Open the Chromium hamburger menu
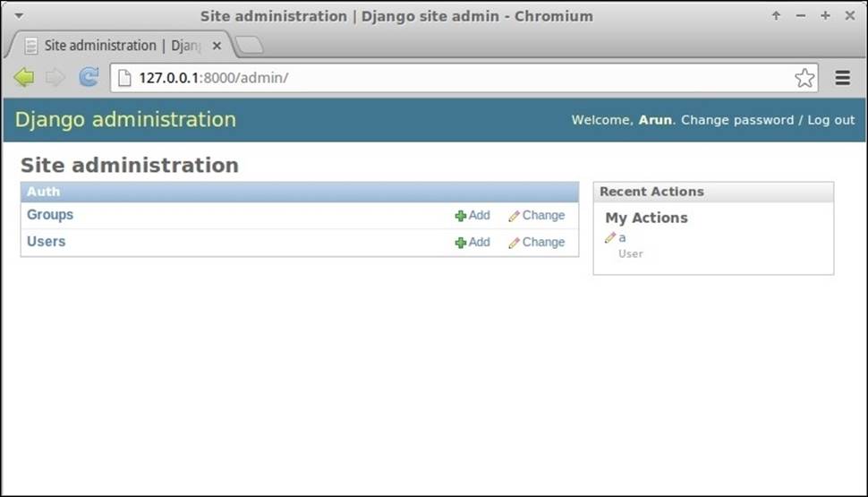This screenshot has width=868, height=497. [x=843, y=78]
